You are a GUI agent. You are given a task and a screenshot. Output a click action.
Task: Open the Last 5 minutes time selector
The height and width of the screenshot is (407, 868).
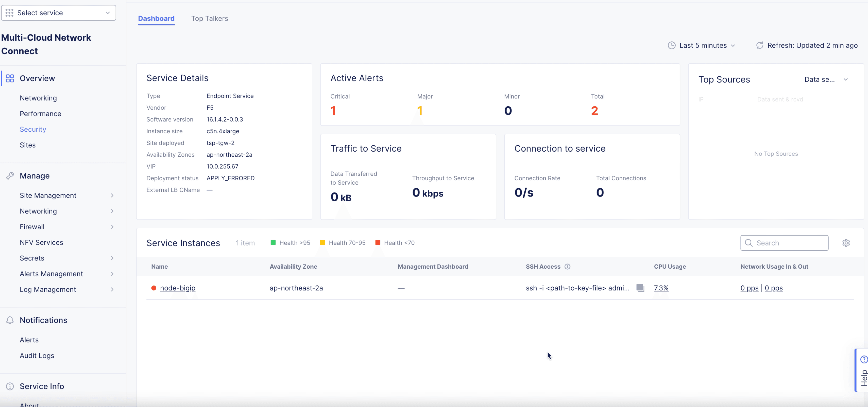coord(702,45)
